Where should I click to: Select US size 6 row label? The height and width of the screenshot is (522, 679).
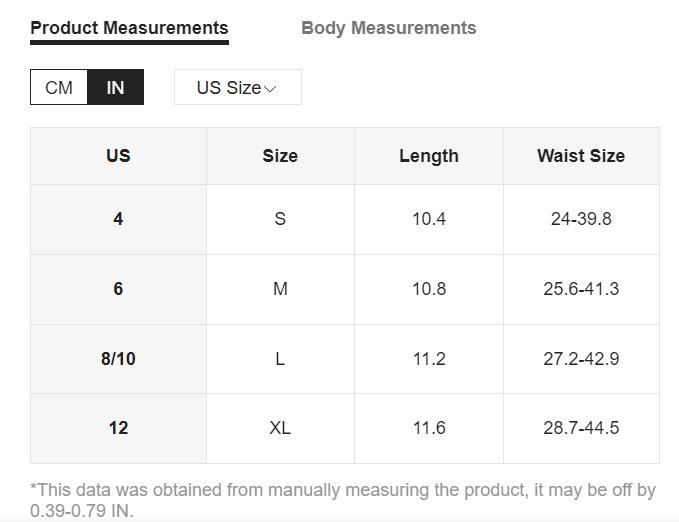(x=118, y=289)
